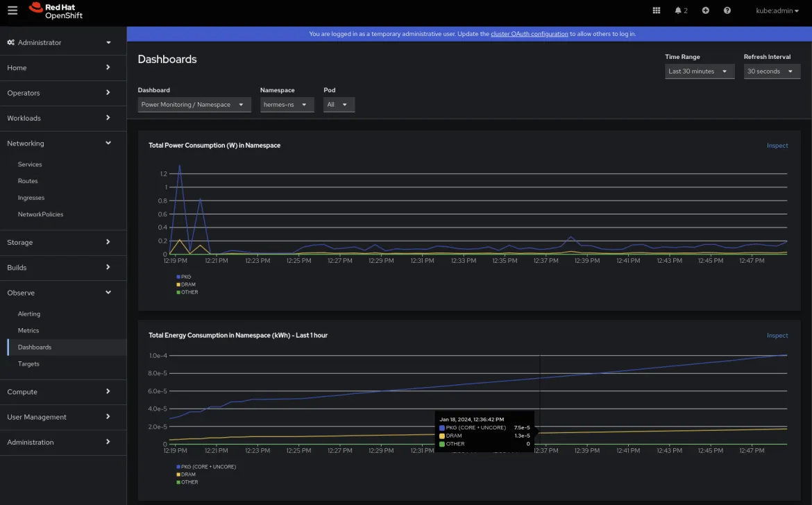Viewport: 812px width, 505px height.
Task: Open the Dashboard selection dropdown
Action: [194, 105]
